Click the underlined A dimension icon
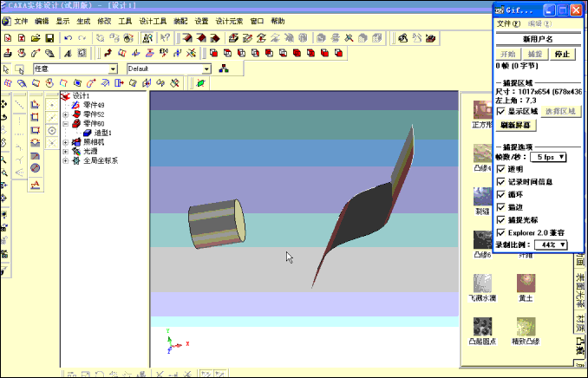 [x=36, y=185]
